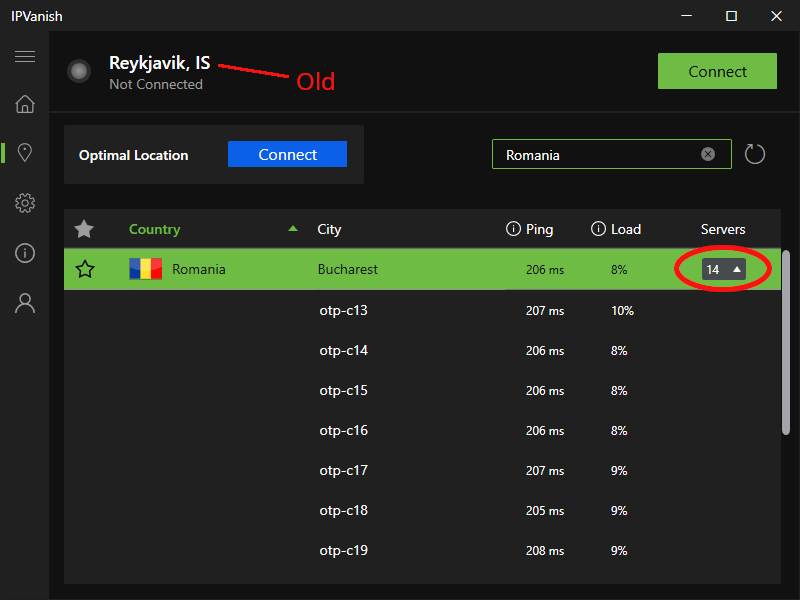Image resolution: width=800 pixels, height=600 pixels.
Task: Minimize the IPVanish window
Action: click(686, 16)
